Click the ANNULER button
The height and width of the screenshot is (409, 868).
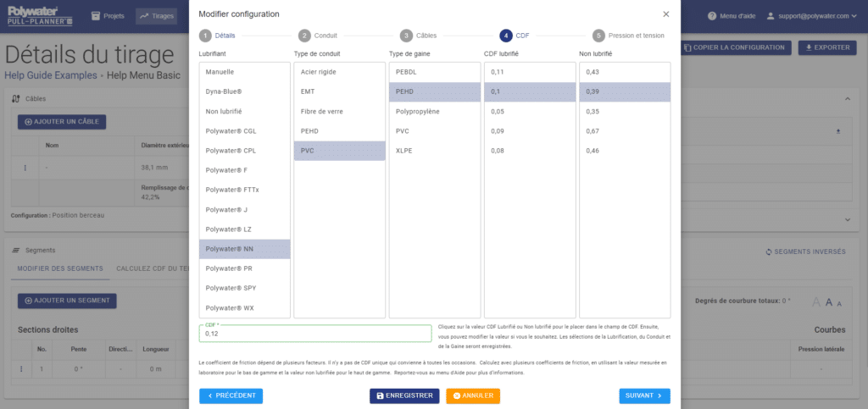click(x=473, y=395)
